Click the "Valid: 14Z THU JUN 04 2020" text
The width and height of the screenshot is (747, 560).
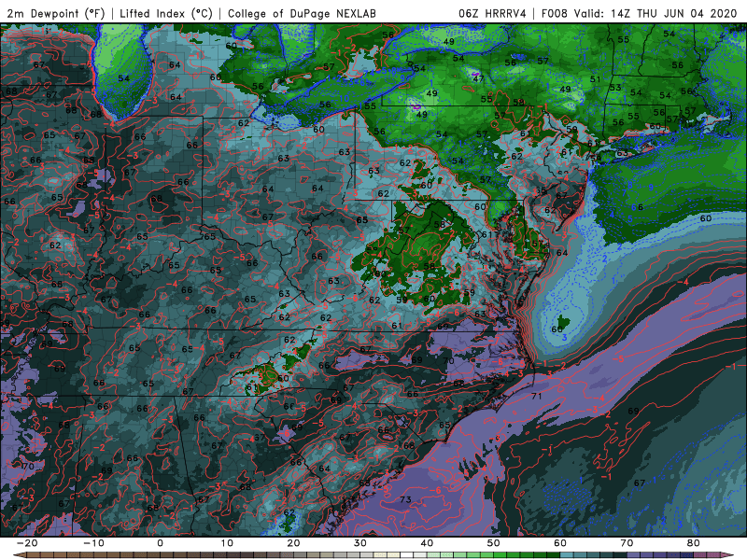[655, 13]
